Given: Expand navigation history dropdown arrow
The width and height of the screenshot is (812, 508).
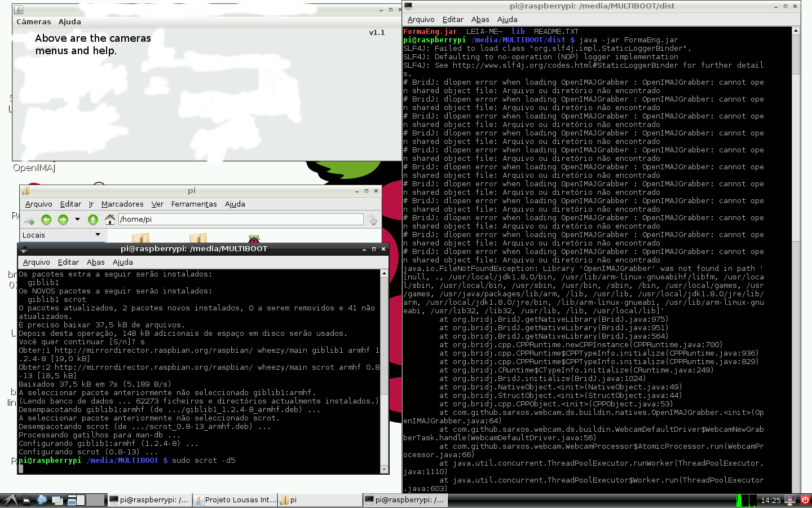Looking at the screenshot, I should [77, 220].
